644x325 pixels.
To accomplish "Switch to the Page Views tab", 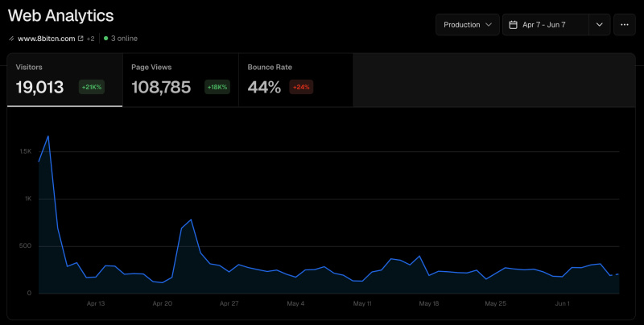I will (180, 80).
